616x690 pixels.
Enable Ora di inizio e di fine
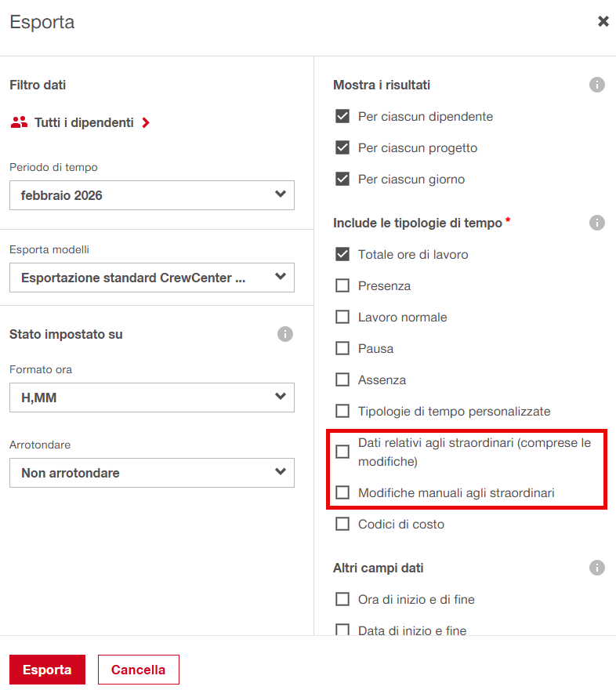342,599
